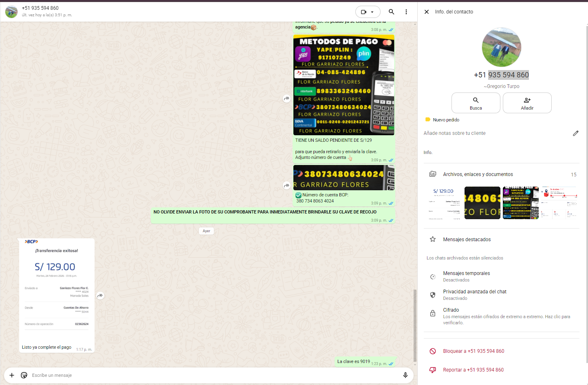Open Mensajes temporales setting
This screenshot has height=385, width=588.
pyautogui.click(x=466, y=276)
